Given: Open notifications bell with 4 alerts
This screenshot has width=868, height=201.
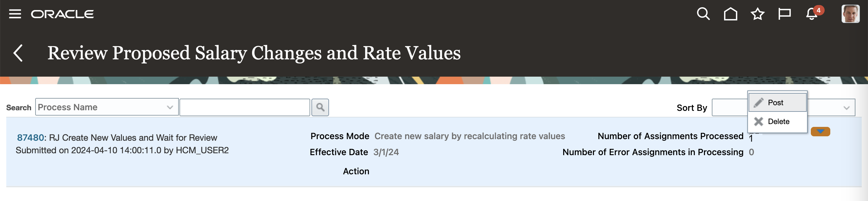Looking at the screenshot, I should [812, 14].
